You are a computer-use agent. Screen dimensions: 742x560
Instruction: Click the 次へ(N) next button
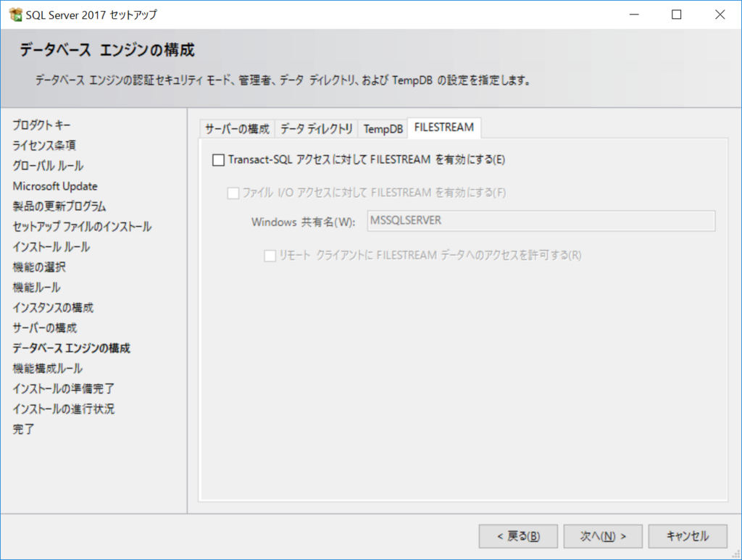click(603, 536)
